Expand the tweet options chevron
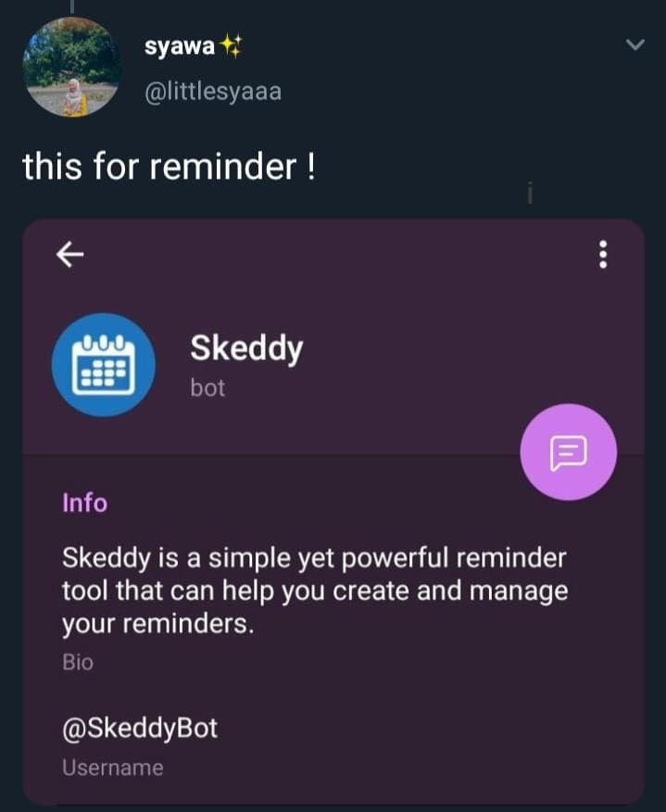666x812 pixels. point(635,45)
